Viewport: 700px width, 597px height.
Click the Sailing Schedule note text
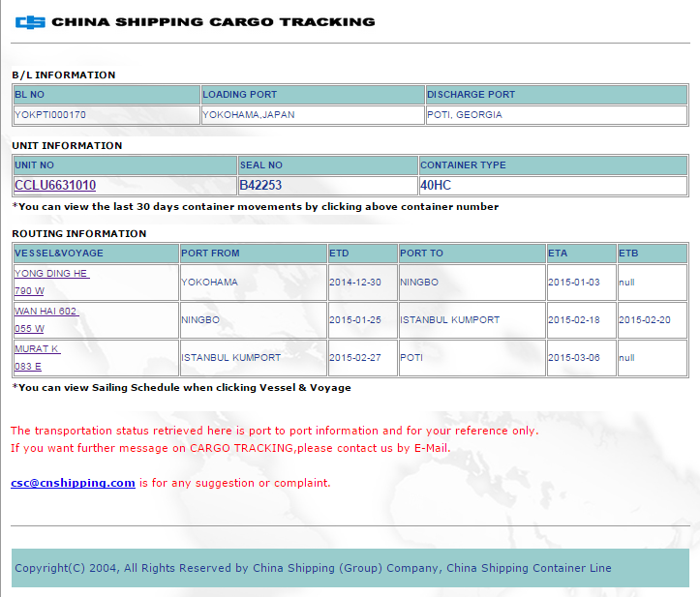(x=182, y=387)
